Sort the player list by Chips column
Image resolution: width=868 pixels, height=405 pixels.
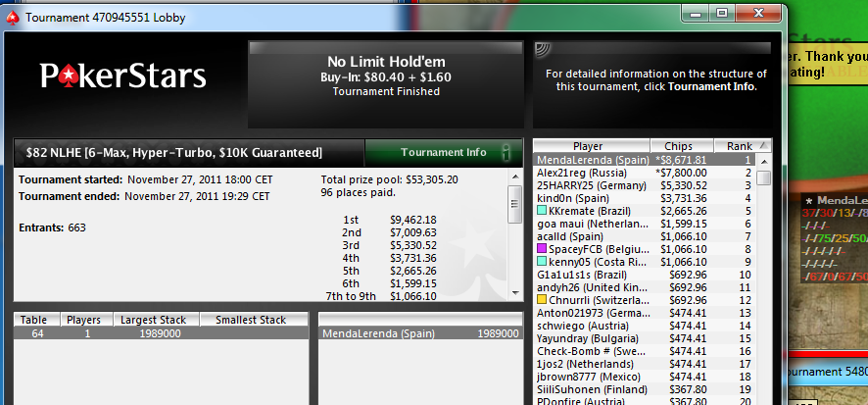tap(682, 146)
